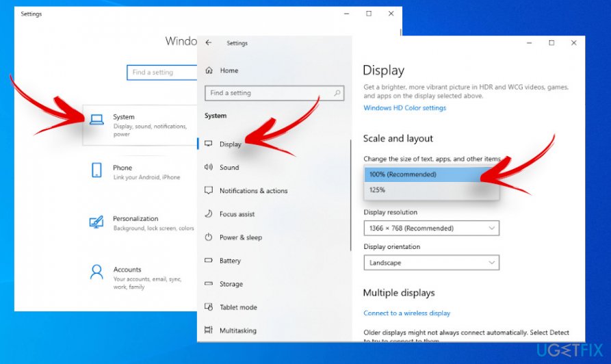Minimize the back Settings window
This screenshot has height=364, width=611.
pyautogui.click(x=346, y=14)
